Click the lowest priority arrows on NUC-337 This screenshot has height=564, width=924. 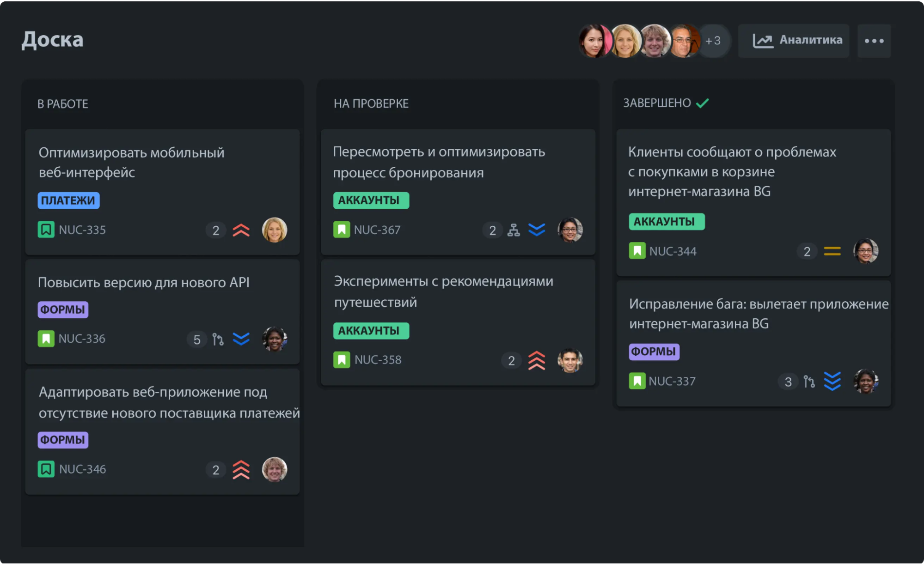click(832, 382)
